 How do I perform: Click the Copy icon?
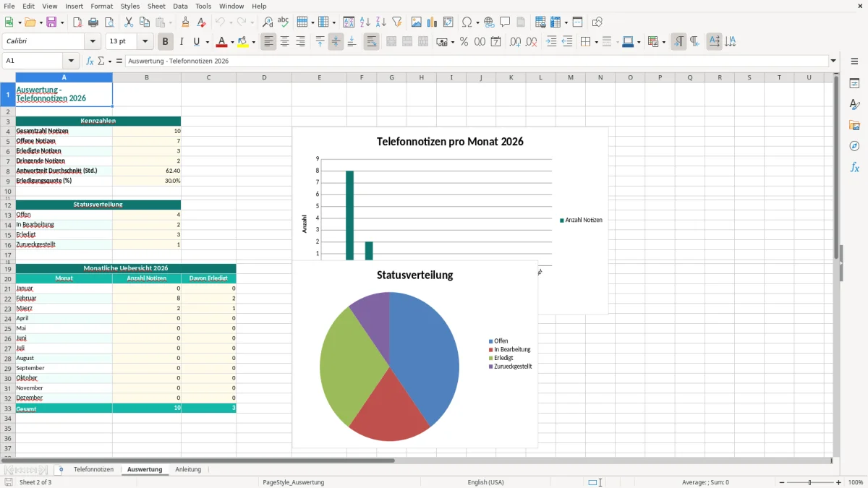pyautogui.click(x=145, y=22)
